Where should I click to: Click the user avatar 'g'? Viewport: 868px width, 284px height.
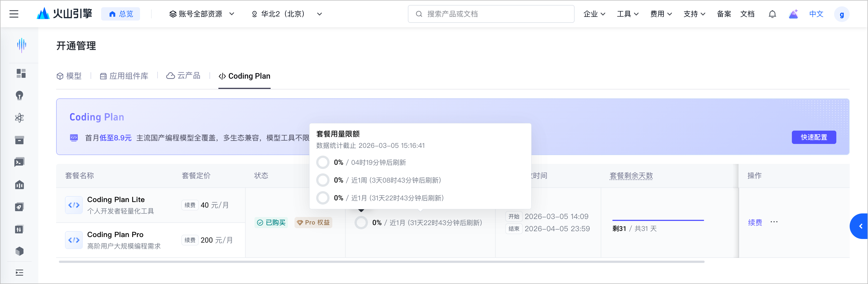pyautogui.click(x=841, y=14)
